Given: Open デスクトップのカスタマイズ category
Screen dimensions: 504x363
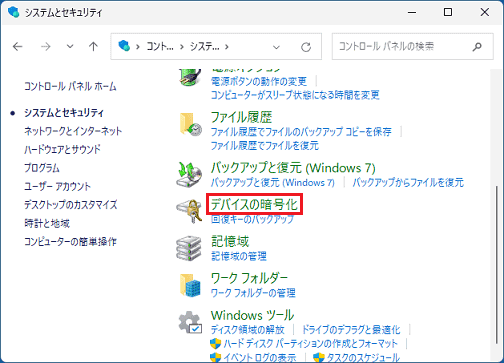Looking at the screenshot, I should [71, 204].
